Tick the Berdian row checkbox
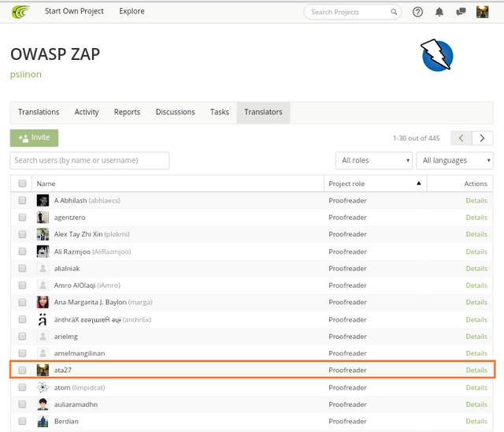 click(x=22, y=421)
